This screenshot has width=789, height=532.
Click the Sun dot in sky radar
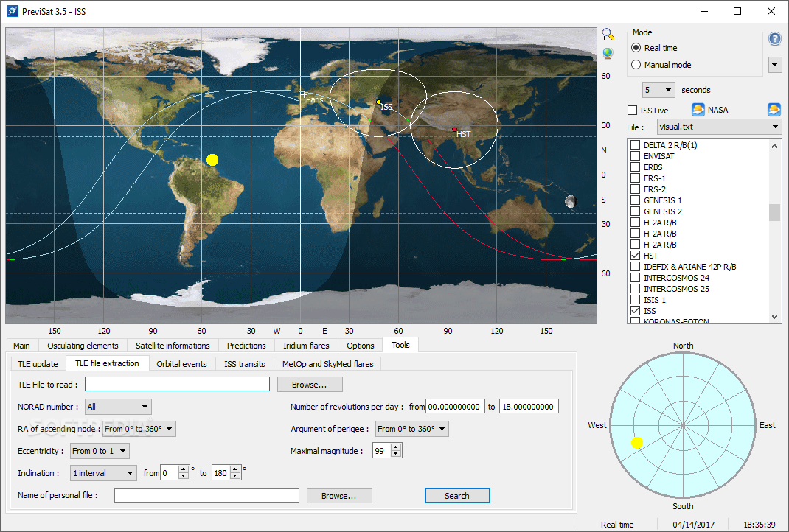pyautogui.click(x=637, y=443)
